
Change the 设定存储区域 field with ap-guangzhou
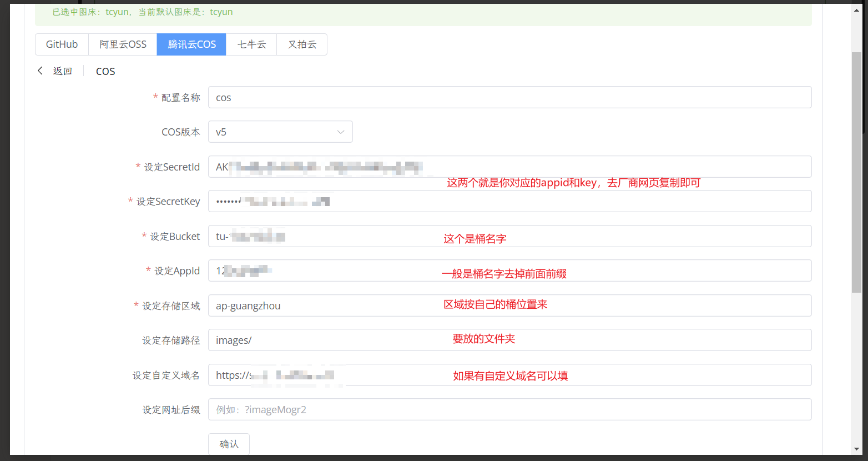(509, 305)
